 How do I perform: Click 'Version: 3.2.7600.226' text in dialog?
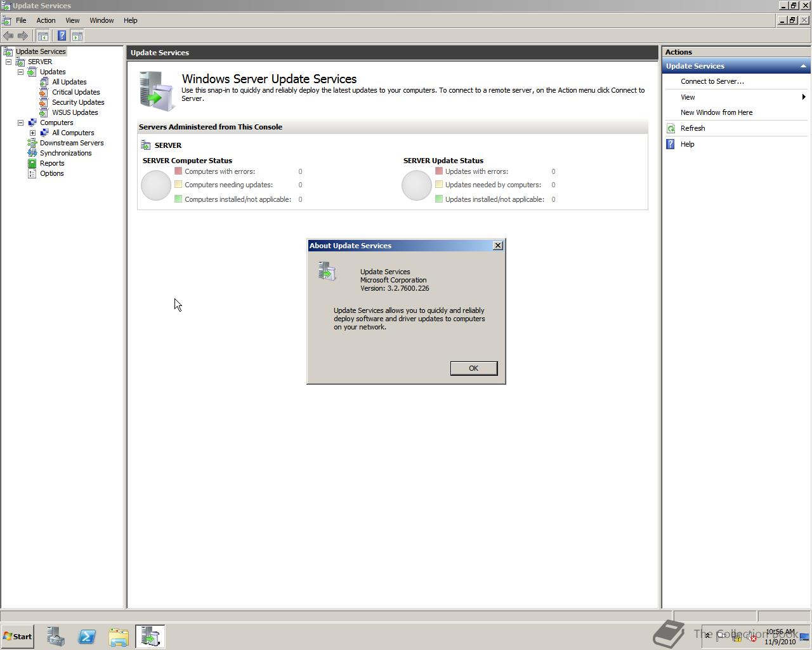(x=395, y=288)
